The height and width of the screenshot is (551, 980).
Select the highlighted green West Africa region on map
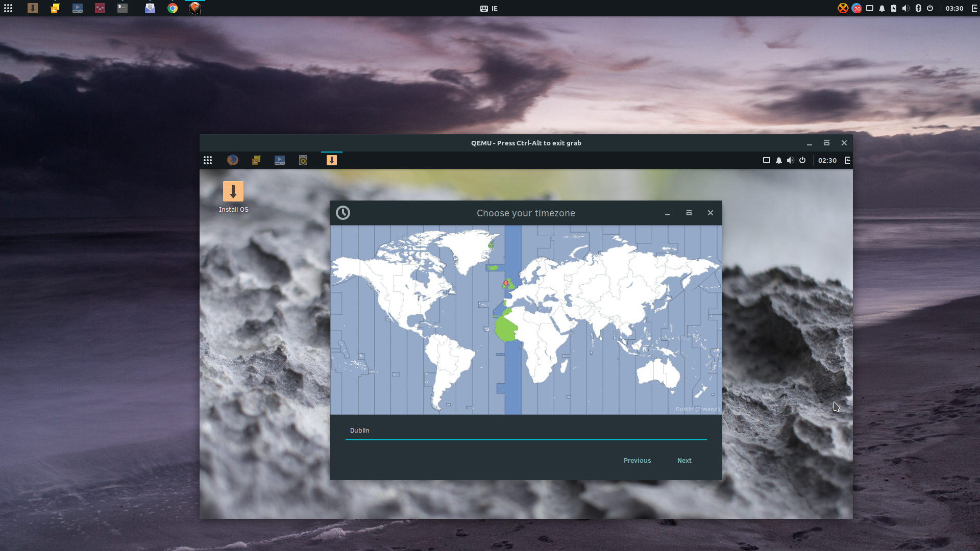coord(505,329)
